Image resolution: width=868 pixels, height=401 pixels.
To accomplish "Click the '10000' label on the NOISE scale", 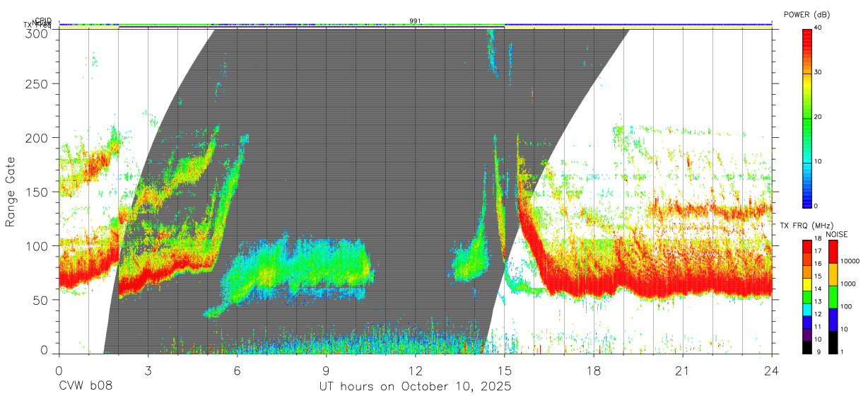I will point(850,261).
